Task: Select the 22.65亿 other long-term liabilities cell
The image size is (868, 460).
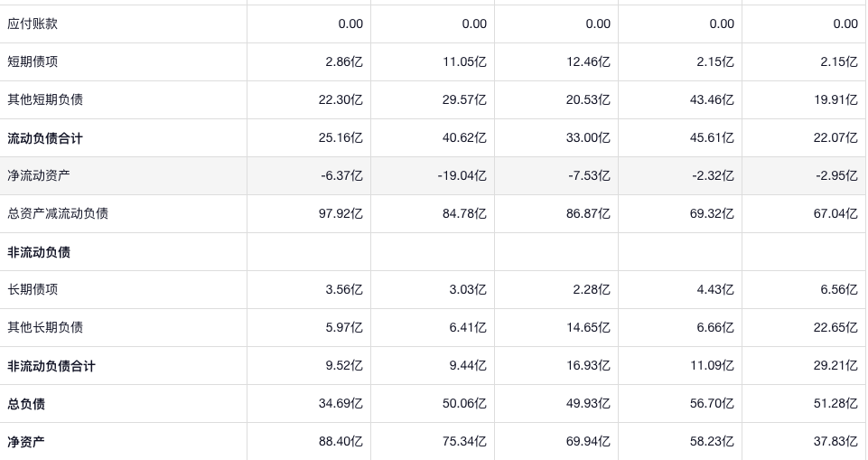Action: pyautogui.click(x=835, y=328)
